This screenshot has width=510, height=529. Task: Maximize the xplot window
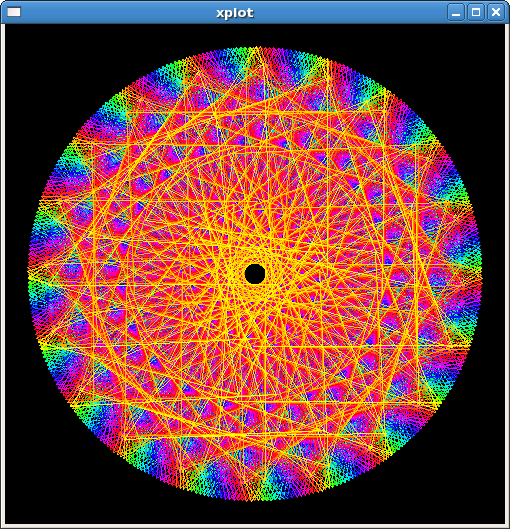476,12
